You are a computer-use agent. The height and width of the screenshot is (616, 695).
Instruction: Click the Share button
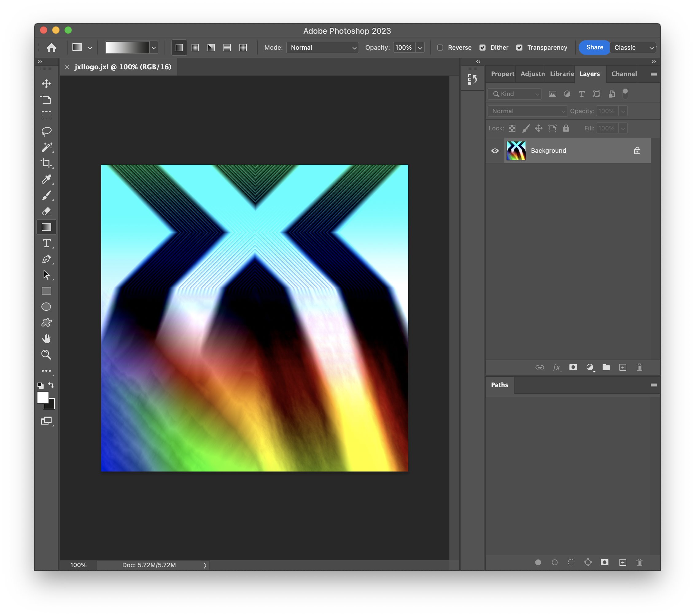pos(594,48)
